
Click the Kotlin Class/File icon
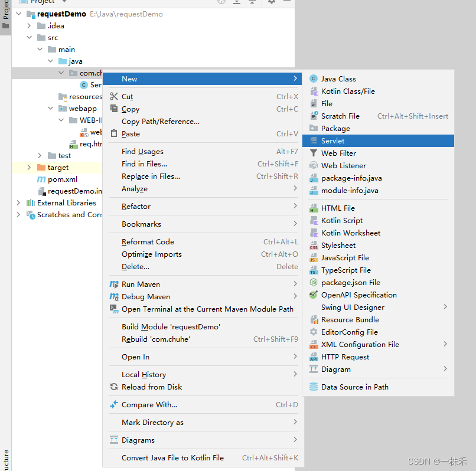pyautogui.click(x=313, y=91)
